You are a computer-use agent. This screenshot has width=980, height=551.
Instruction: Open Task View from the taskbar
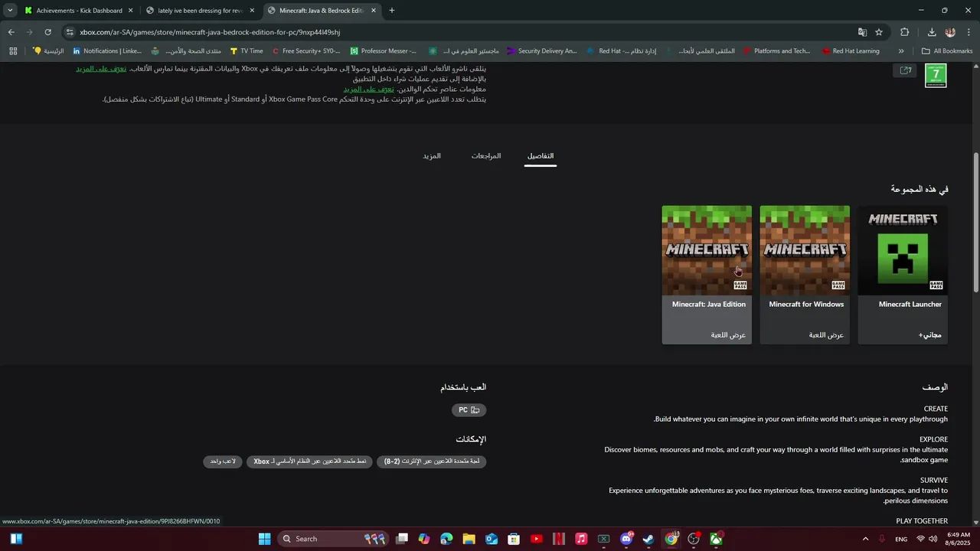(x=402, y=539)
